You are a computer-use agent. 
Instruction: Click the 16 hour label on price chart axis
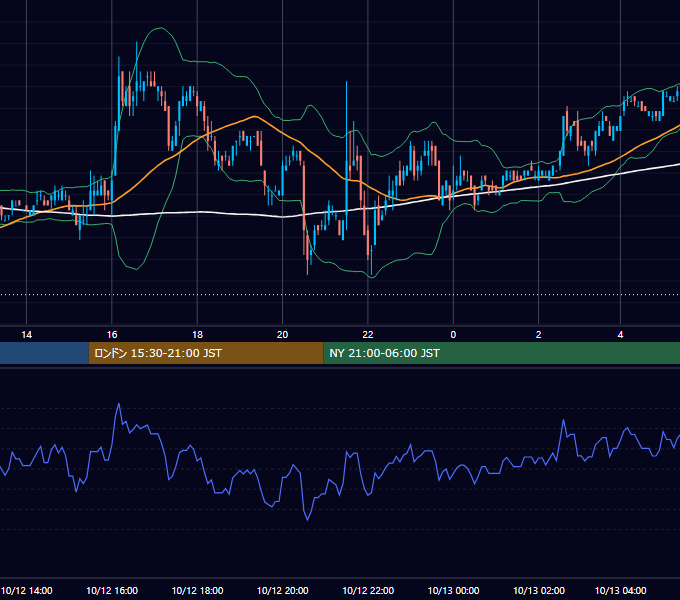tap(112, 335)
